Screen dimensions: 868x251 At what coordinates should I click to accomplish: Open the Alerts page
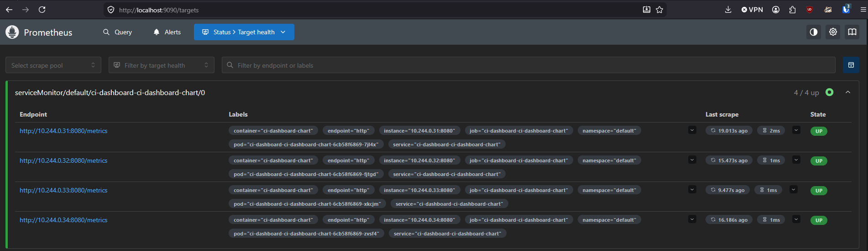pyautogui.click(x=167, y=32)
